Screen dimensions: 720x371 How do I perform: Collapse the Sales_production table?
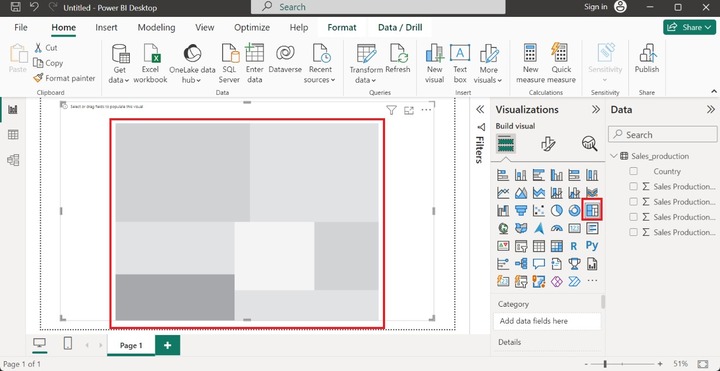[614, 156]
